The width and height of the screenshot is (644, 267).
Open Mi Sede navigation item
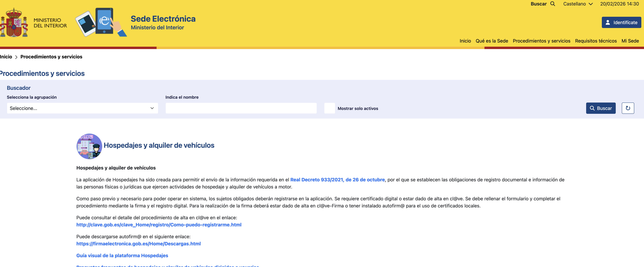tap(630, 41)
